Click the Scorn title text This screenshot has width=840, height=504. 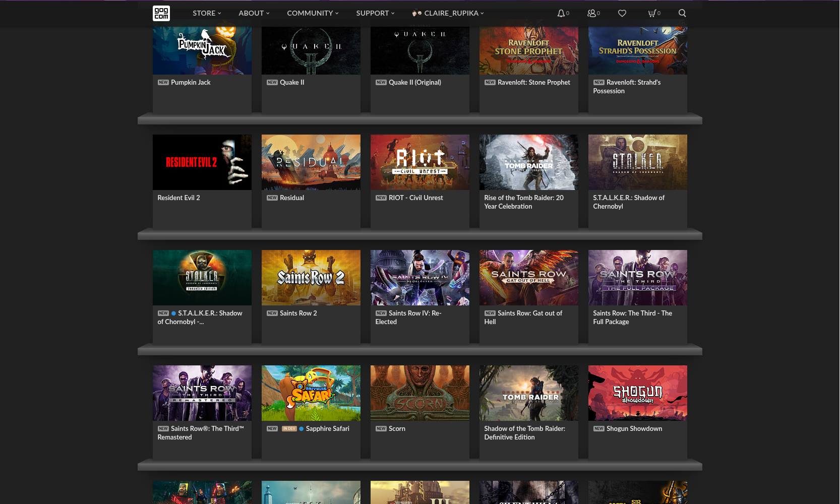tap(397, 428)
